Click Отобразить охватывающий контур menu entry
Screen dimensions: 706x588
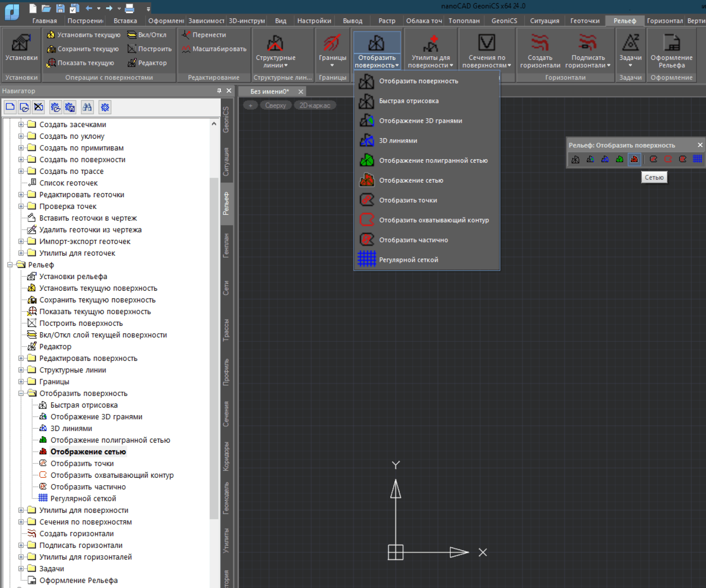point(434,220)
